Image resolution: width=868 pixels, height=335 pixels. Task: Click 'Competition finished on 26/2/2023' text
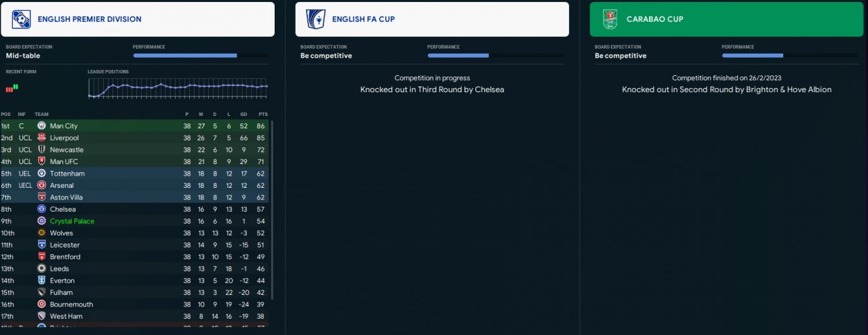[726, 78]
